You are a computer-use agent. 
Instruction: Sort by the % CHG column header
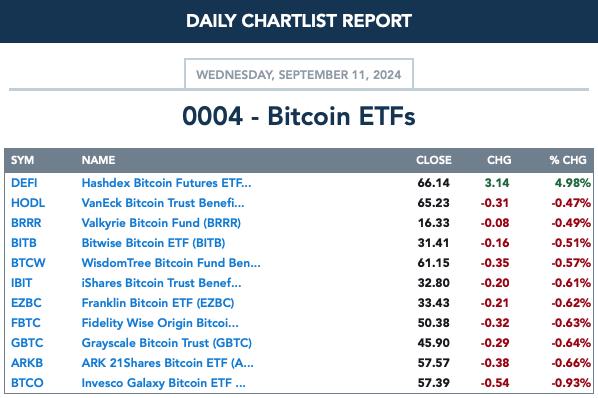click(x=568, y=160)
